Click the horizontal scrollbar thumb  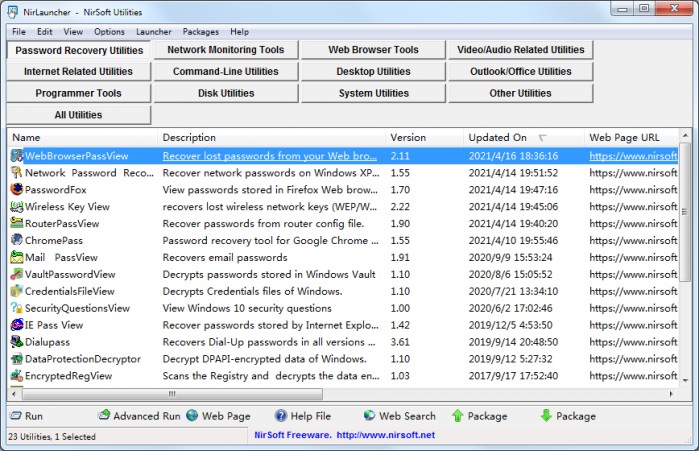[x=172, y=394]
